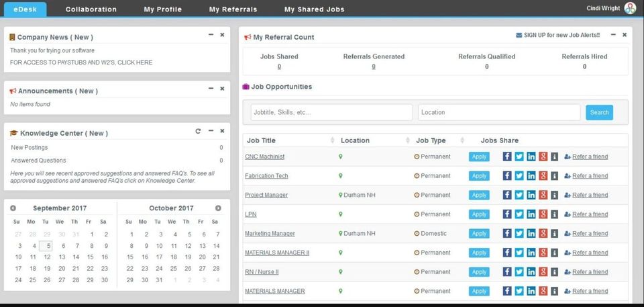
Task: Collapse the Announcements panel
Action: click(x=211, y=89)
